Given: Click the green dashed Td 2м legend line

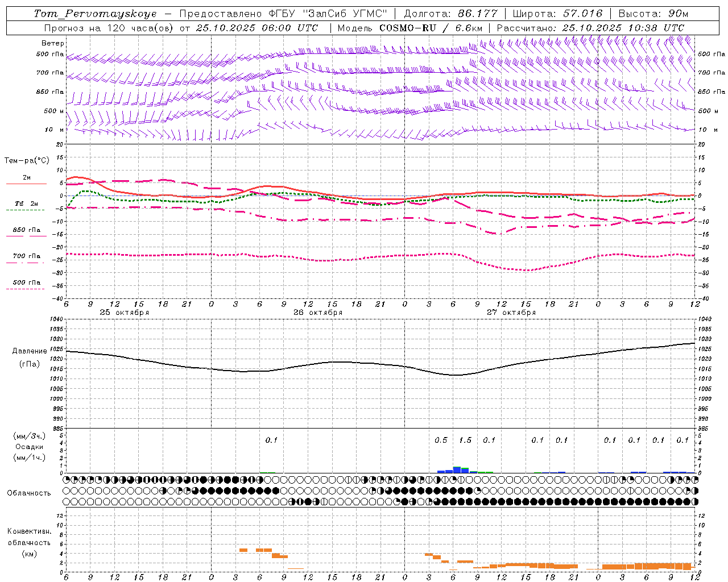Looking at the screenshot, I should (x=25, y=210).
